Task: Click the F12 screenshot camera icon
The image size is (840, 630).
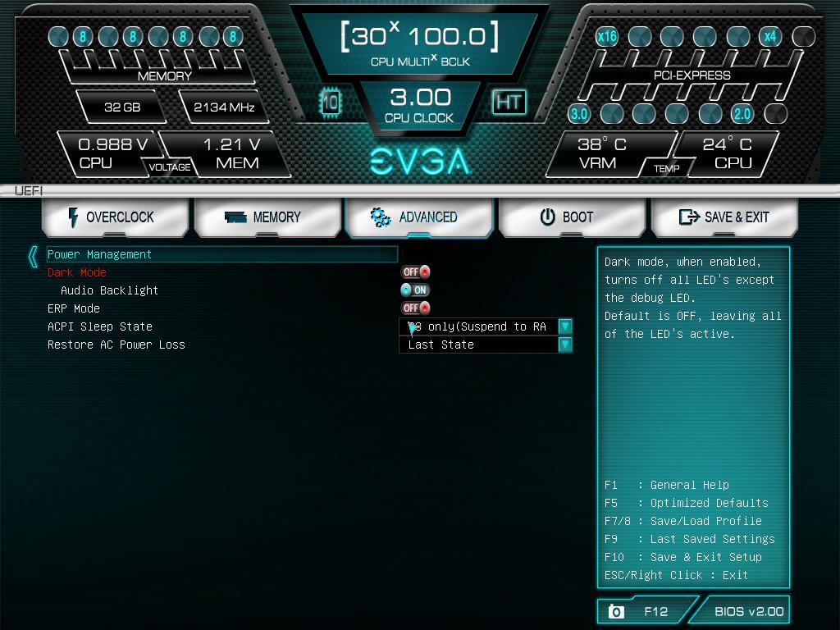Action: [x=616, y=611]
